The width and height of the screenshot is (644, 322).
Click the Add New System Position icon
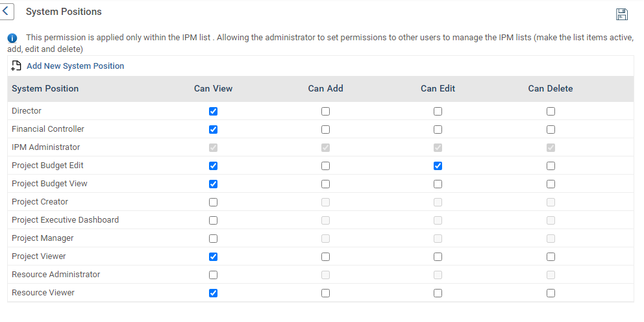tap(17, 66)
